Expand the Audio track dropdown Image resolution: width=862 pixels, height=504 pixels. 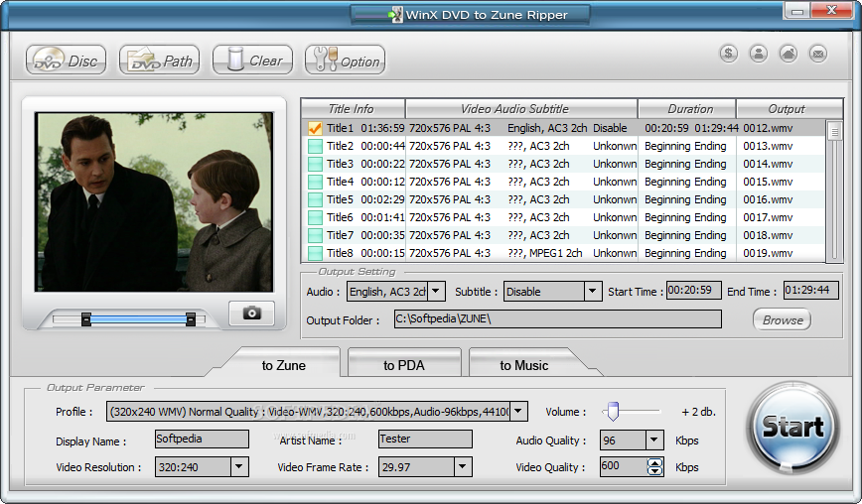point(436,291)
